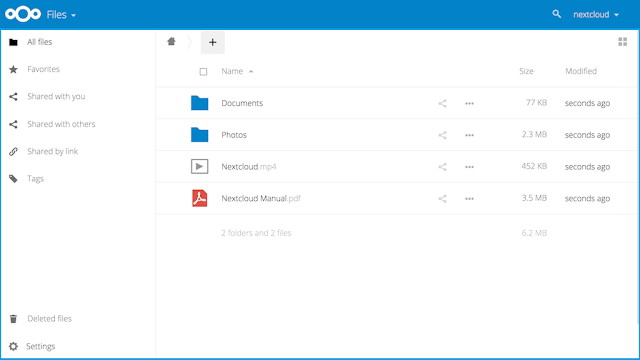Share the Photos folder
640x360 pixels.
tap(442, 135)
